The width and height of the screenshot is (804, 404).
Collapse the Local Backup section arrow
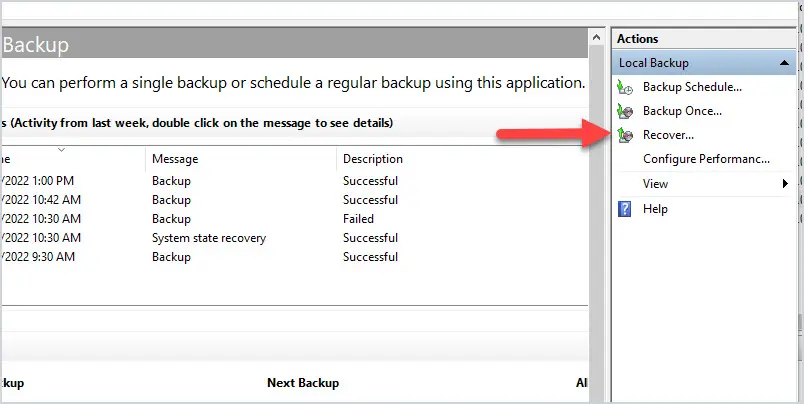click(x=784, y=63)
